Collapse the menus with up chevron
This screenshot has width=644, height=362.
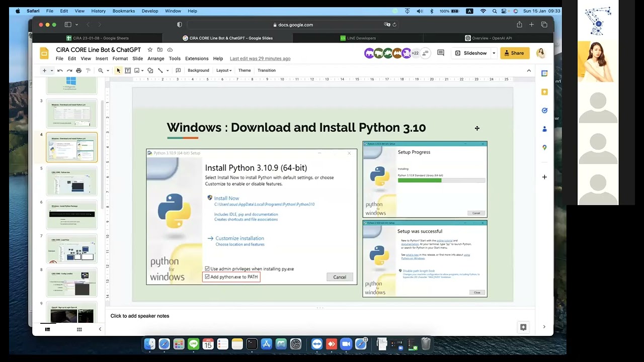pyautogui.click(x=529, y=70)
